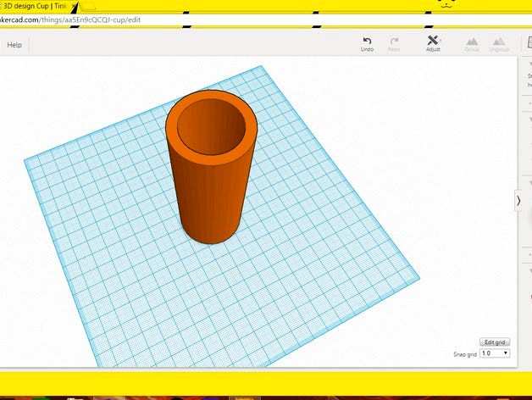Click an empty area of the blue workplane grid
The height and width of the screenshot is (400, 532).
322,280
